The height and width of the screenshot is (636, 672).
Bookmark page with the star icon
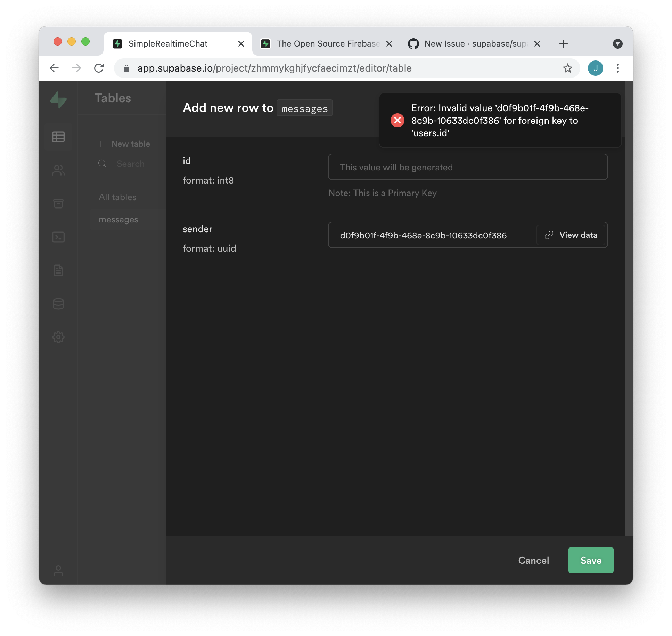(x=568, y=68)
